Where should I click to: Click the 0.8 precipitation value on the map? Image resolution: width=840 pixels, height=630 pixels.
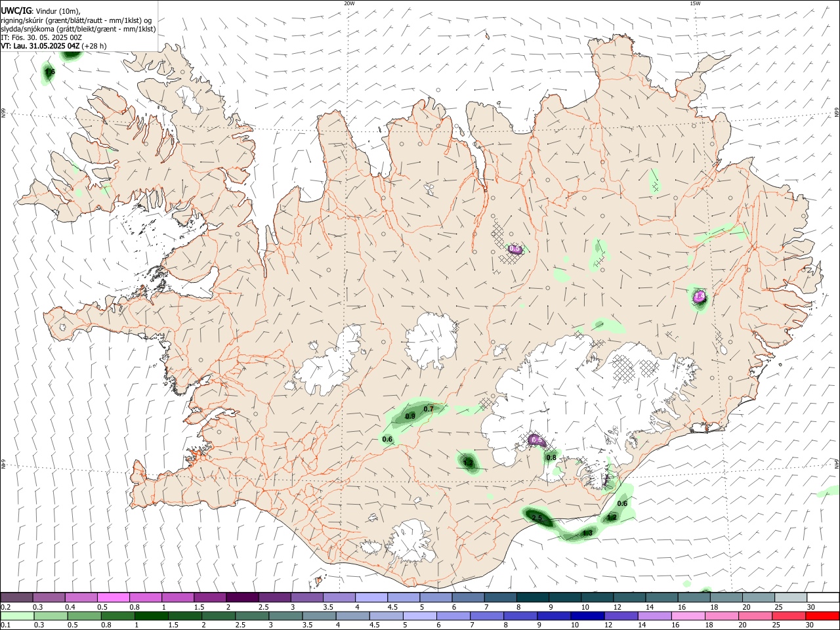[x=551, y=457]
